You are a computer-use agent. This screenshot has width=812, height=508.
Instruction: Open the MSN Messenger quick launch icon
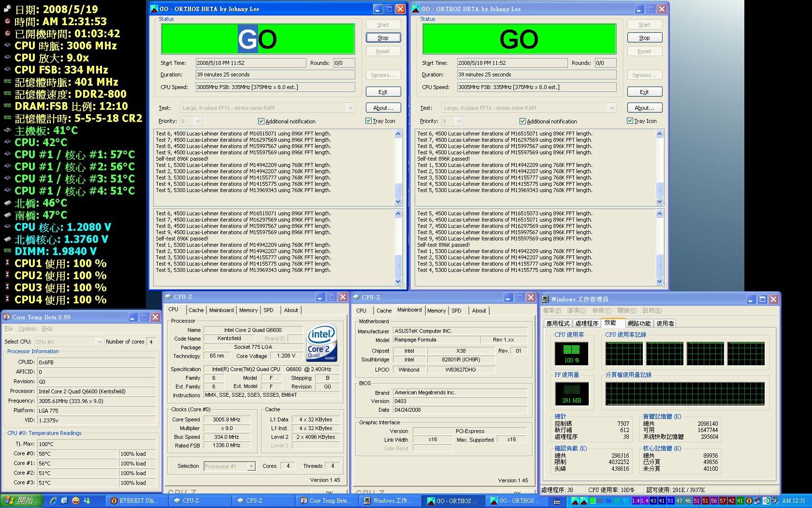pos(87,501)
